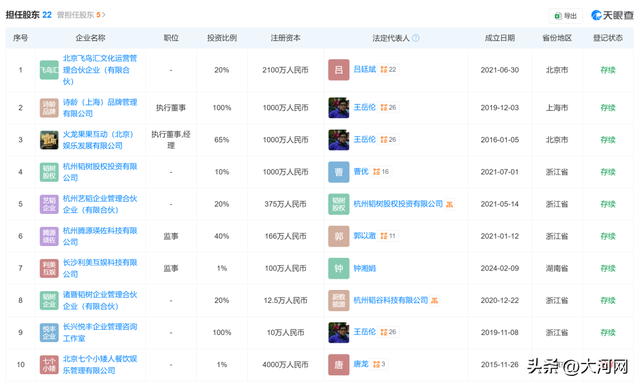Click the 飞鸟汇 green company logo
Viewport: 640px width, 386px height.
tap(49, 70)
